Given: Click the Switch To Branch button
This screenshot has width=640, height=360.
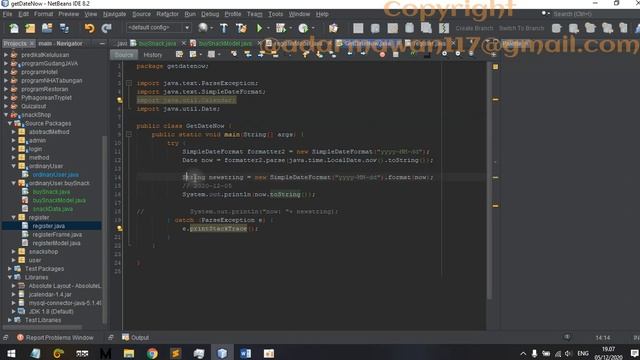Looking at the screenshot, I should (521, 28).
